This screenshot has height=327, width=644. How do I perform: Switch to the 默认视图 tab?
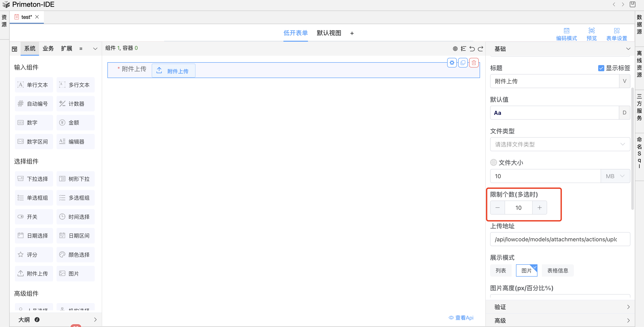click(329, 33)
